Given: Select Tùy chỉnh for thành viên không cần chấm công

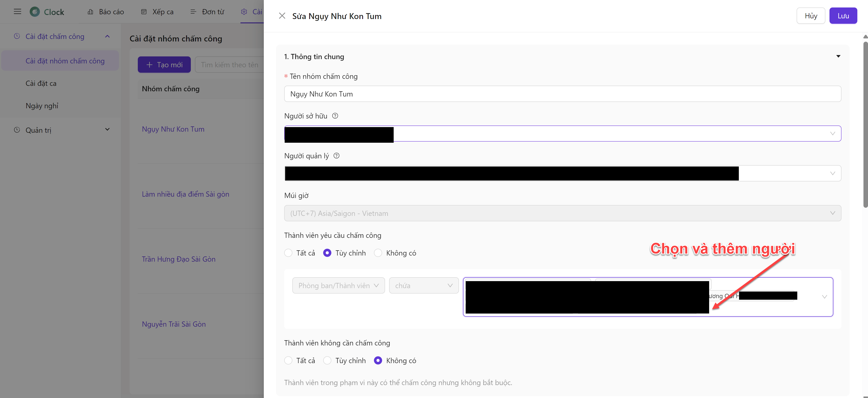Looking at the screenshot, I should pyautogui.click(x=327, y=360).
